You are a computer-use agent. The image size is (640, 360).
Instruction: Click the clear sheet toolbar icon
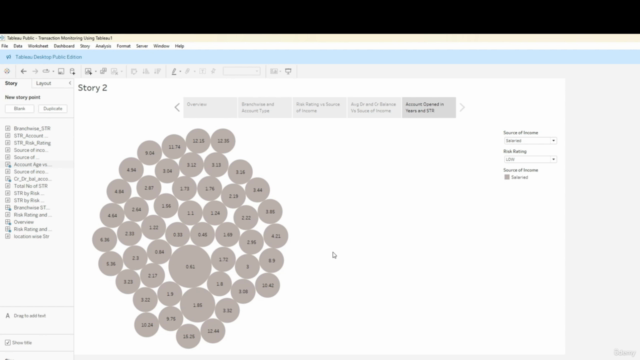115,71
